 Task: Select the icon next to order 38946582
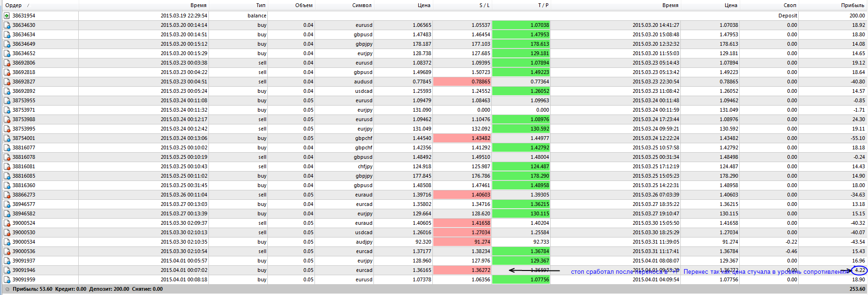tap(7, 213)
